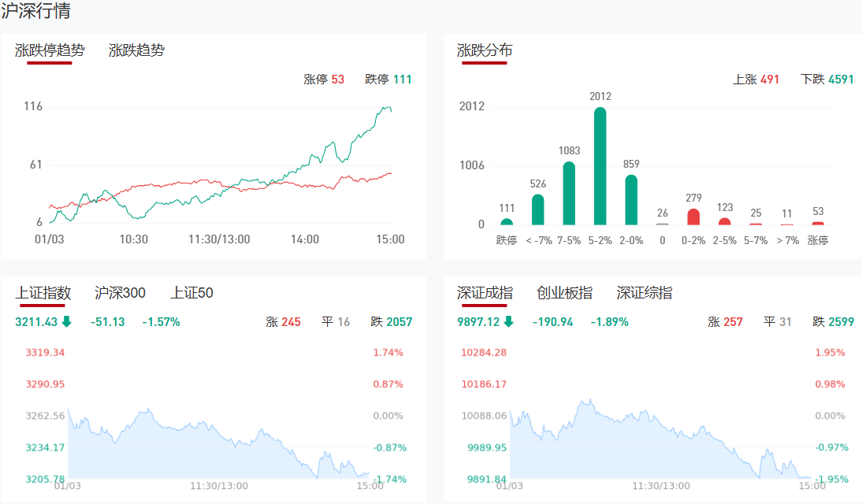Open the 上证50 tab
This screenshot has width=862, height=504.
pos(191,293)
